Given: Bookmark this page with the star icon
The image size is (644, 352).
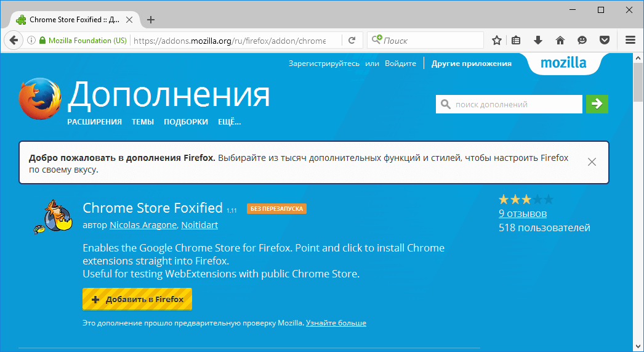Looking at the screenshot, I should (x=497, y=40).
